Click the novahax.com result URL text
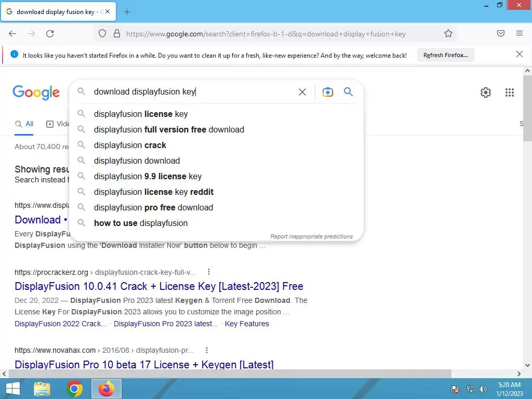Viewport: 532px width, 399px height. (x=104, y=350)
